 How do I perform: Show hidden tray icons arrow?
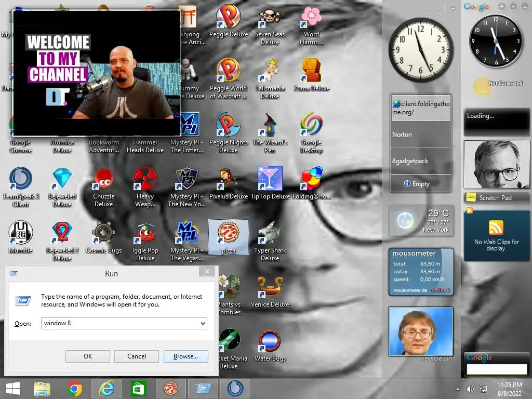pyautogui.click(x=458, y=389)
